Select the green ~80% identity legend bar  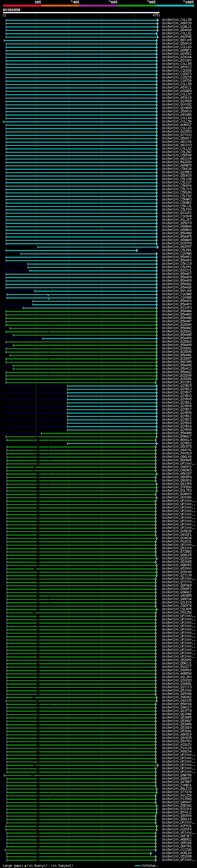click(x=136, y=6)
